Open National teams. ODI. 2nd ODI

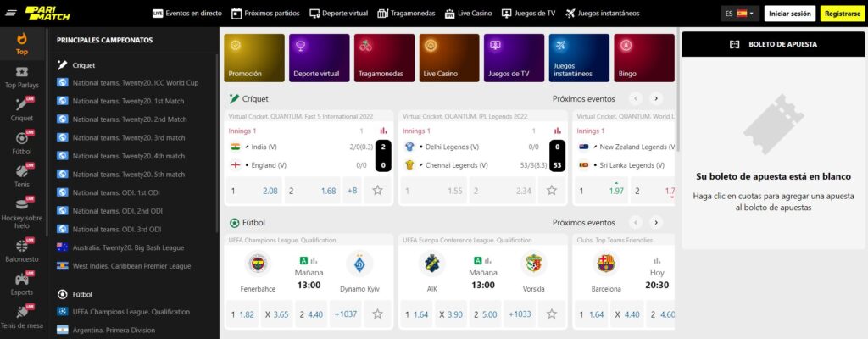click(x=109, y=211)
